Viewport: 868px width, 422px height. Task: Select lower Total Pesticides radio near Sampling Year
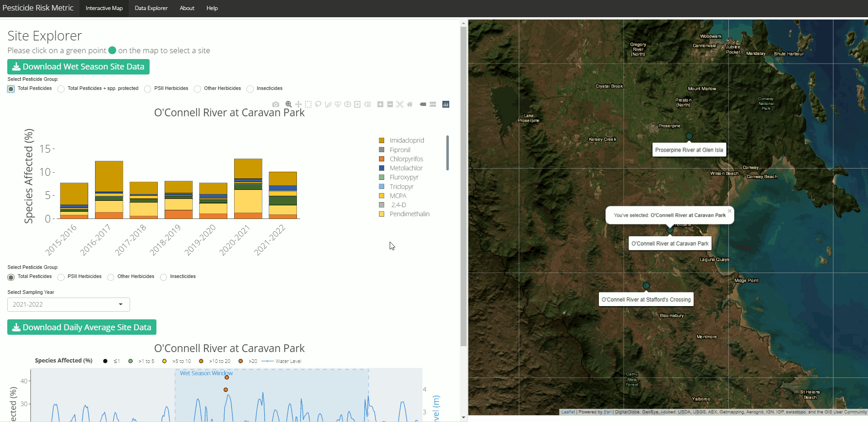click(11, 277)
